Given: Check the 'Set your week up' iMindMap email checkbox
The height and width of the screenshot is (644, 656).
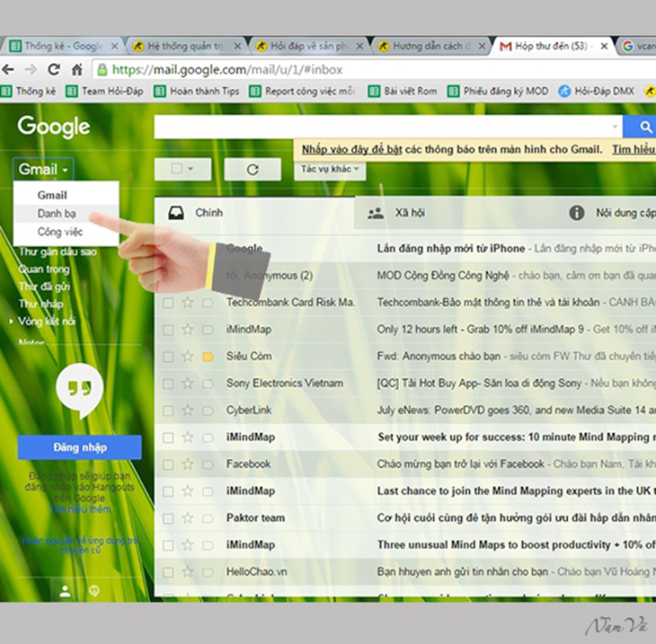Looking at the screenshot, I should point(168,437).
